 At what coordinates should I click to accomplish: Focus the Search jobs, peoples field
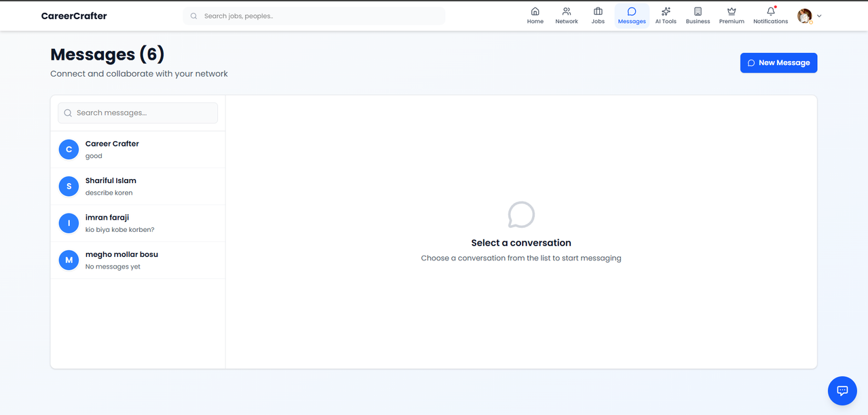314,16
